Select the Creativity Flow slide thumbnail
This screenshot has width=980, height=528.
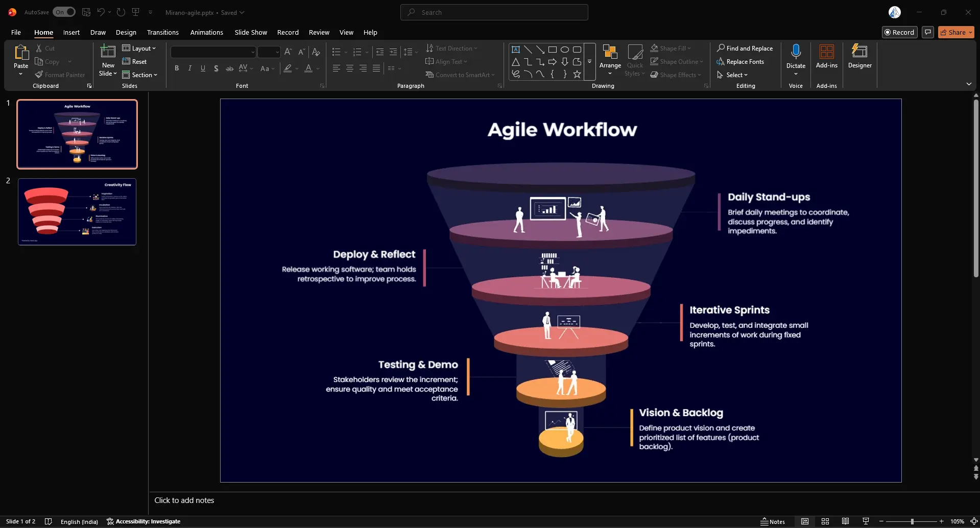tap(77, 211)
